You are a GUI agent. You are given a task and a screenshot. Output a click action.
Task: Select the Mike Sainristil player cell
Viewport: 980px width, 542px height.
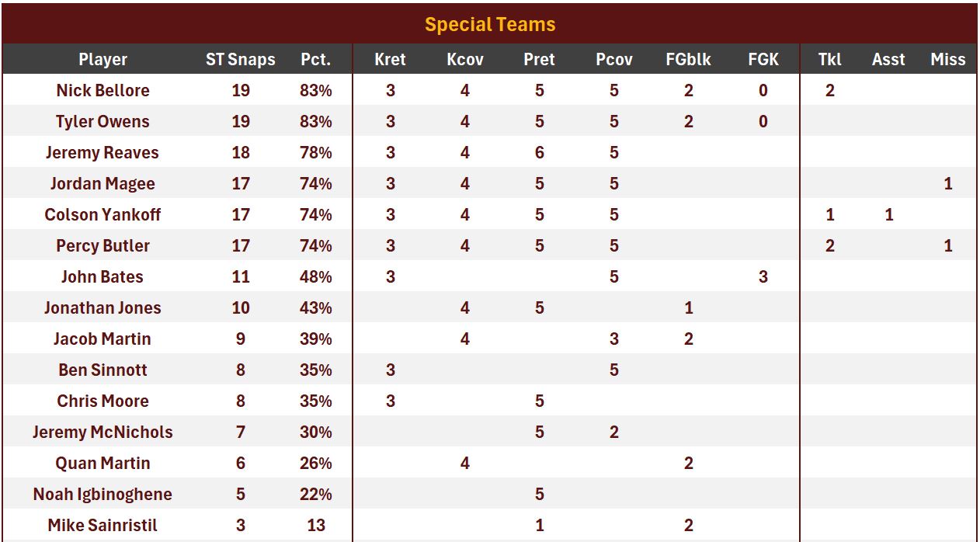(x=103, y=525)
